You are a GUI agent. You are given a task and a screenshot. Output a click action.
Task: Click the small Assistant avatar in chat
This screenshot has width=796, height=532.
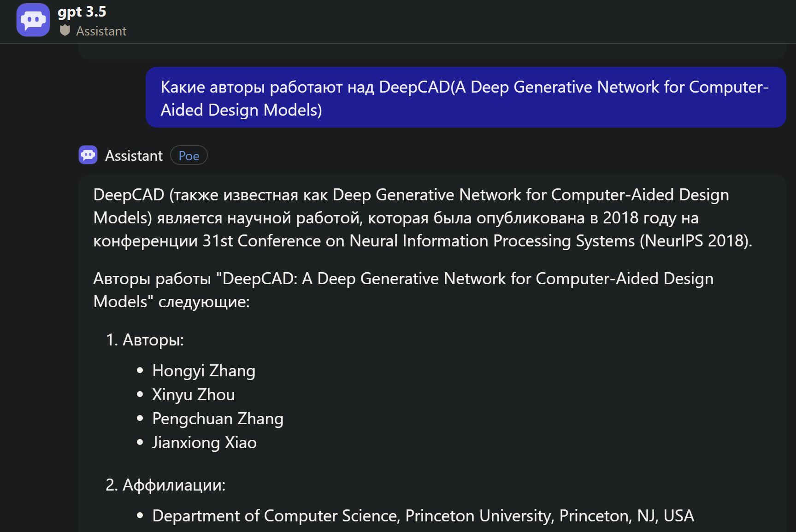point(88,155)
